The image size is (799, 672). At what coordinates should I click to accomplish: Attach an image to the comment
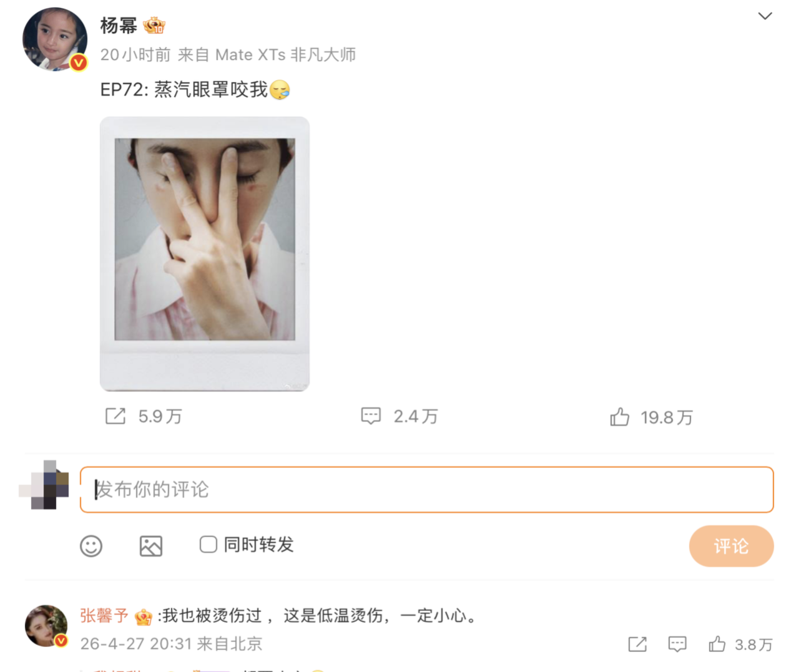click(x=150, y=546)
